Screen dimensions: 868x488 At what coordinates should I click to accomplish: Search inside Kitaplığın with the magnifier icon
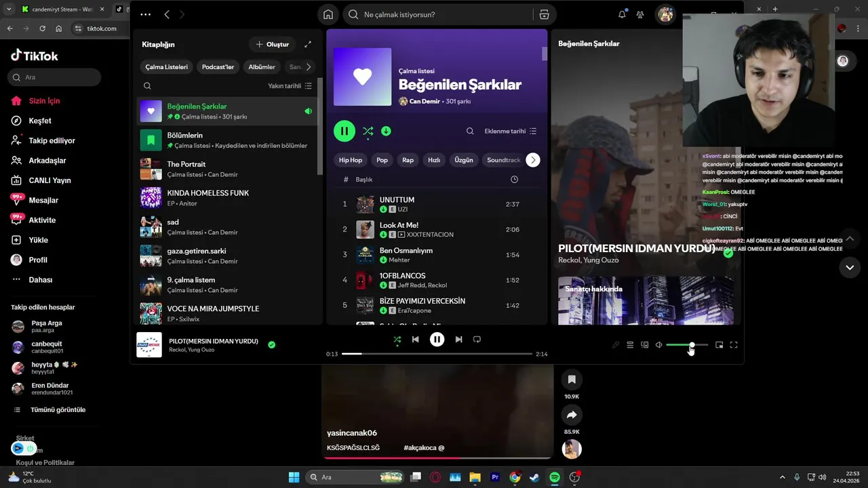147,86
